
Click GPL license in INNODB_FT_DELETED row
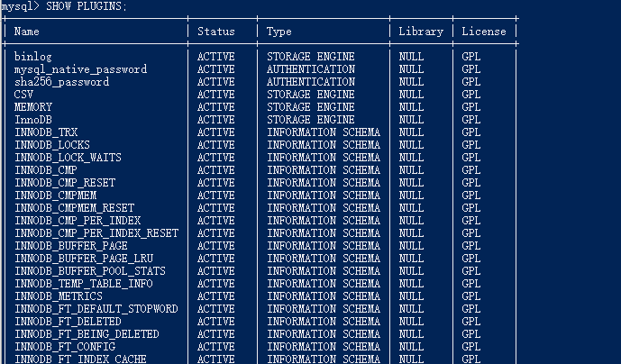tap(470, 323)
